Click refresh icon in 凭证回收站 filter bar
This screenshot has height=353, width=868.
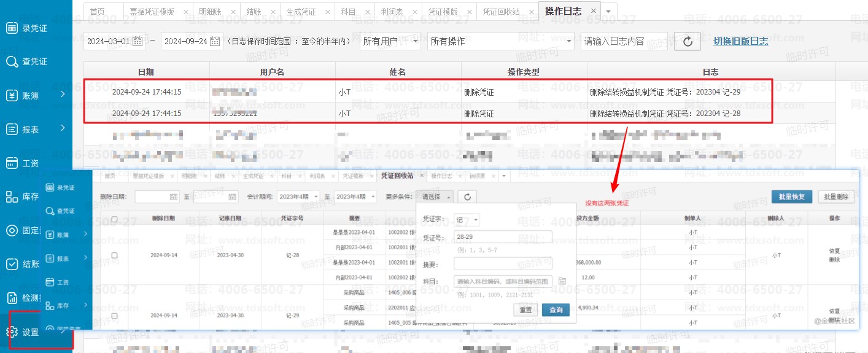pyautogui.click(x=468, y=196)
